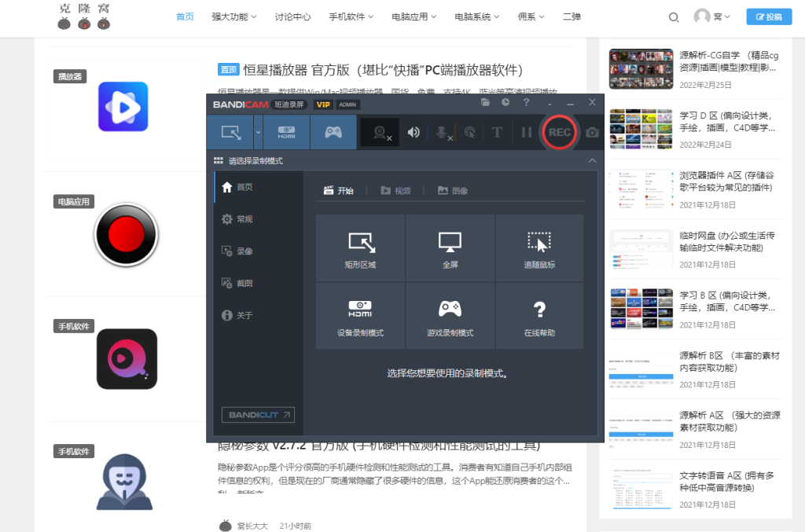The image size is (805, 532).
Task: Choose the 矩形区域 recording tile
Action: [x=360, y=248]
